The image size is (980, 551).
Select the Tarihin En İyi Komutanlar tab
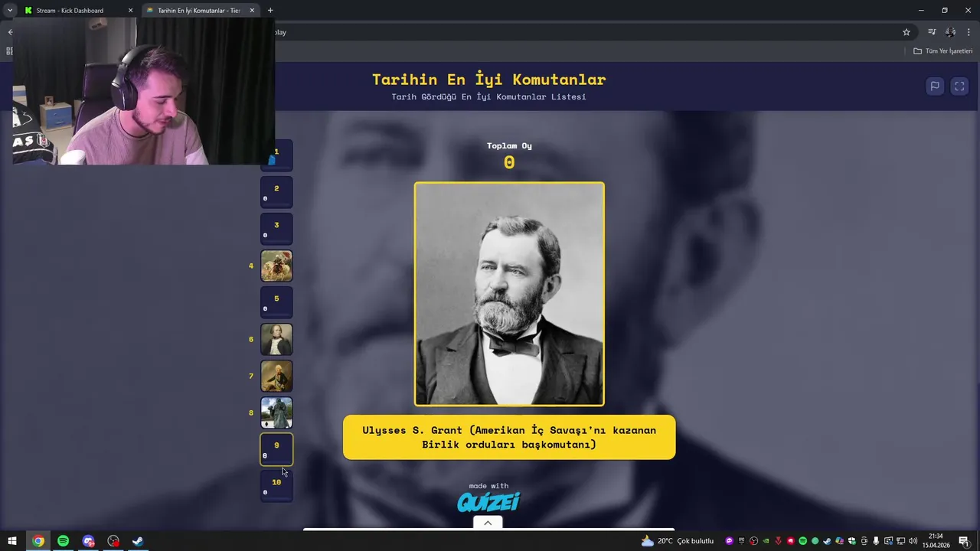(x=199, y=11)
